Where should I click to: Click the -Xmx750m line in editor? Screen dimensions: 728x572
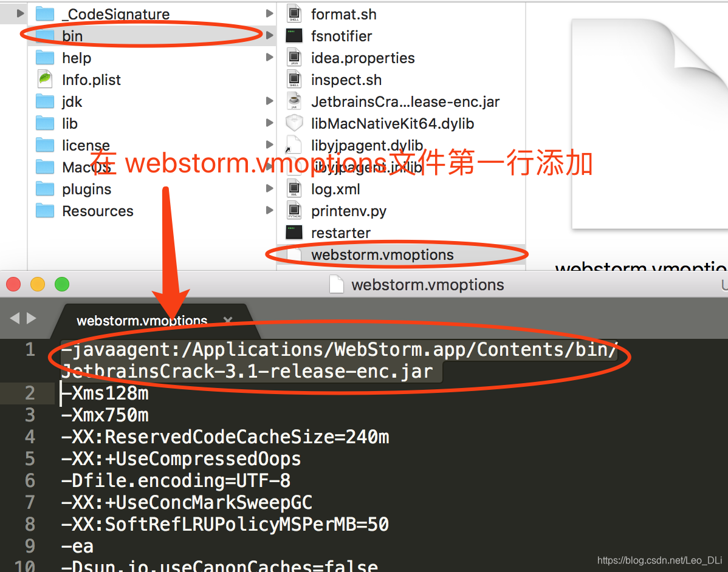point(105,415)
